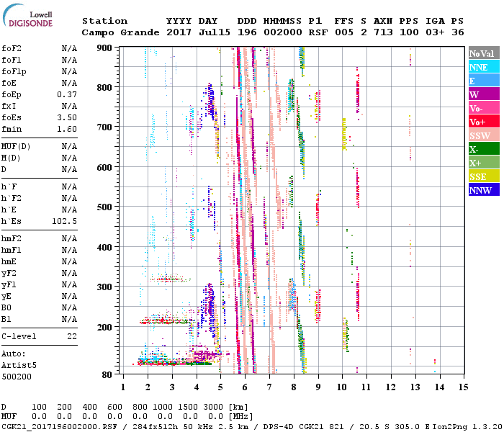Click the h`Es value 102.5
This screenshot has height=432, width=504.
pos(64,221)
